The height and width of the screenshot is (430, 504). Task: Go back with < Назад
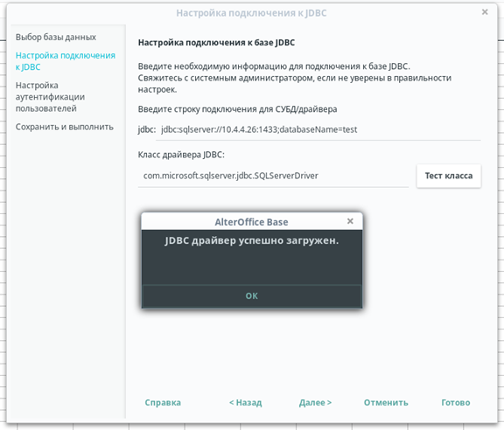pyautogui.click(x=245, y=402)
